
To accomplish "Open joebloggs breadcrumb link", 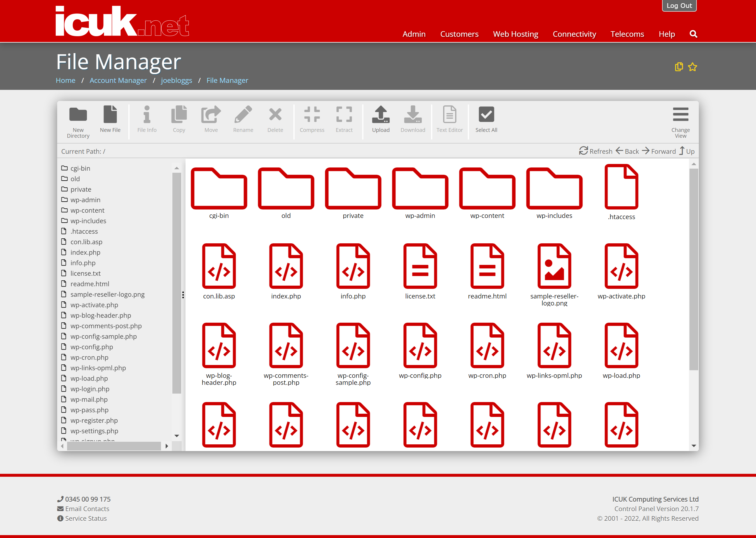I will pyautogui.click(x=176, y=80).
